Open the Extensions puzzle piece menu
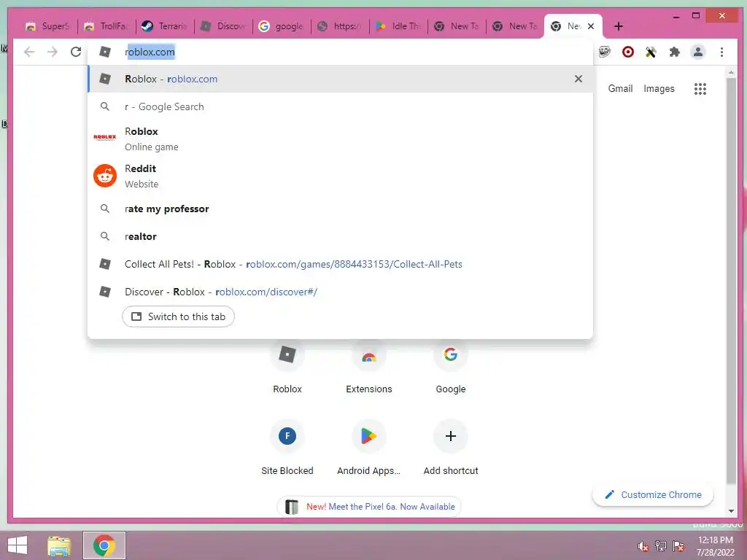The height and width of the screenshot is (560, 747). click(x=674, y=52)
